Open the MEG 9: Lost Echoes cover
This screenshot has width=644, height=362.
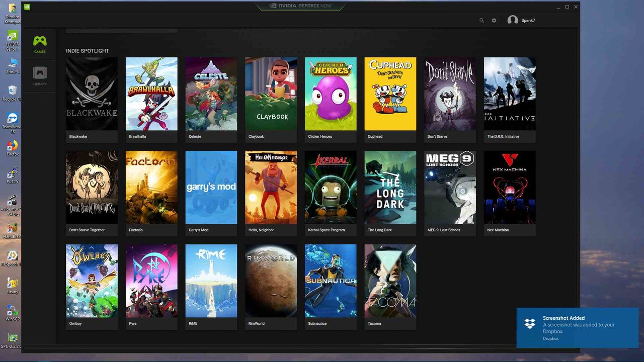click(x=450, y=188)
